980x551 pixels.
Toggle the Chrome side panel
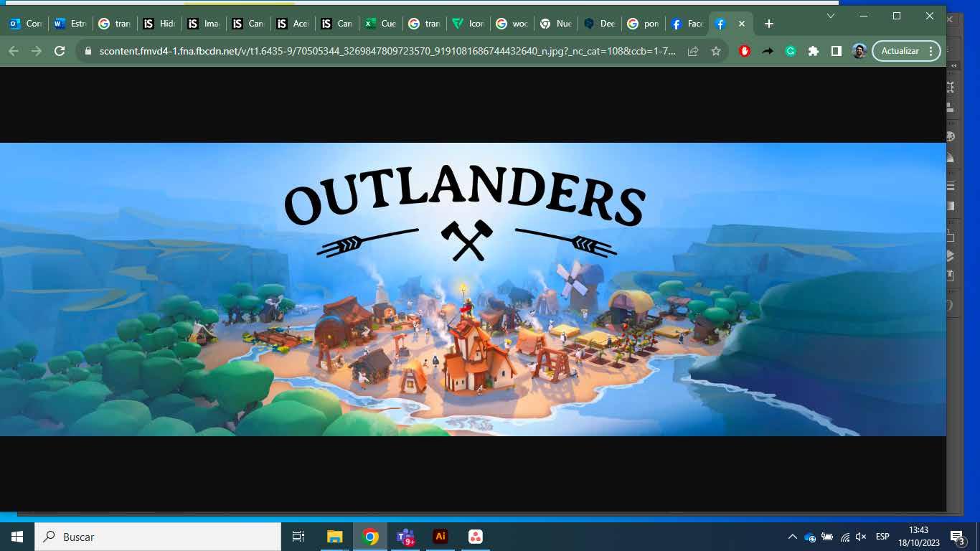[837, 51]
